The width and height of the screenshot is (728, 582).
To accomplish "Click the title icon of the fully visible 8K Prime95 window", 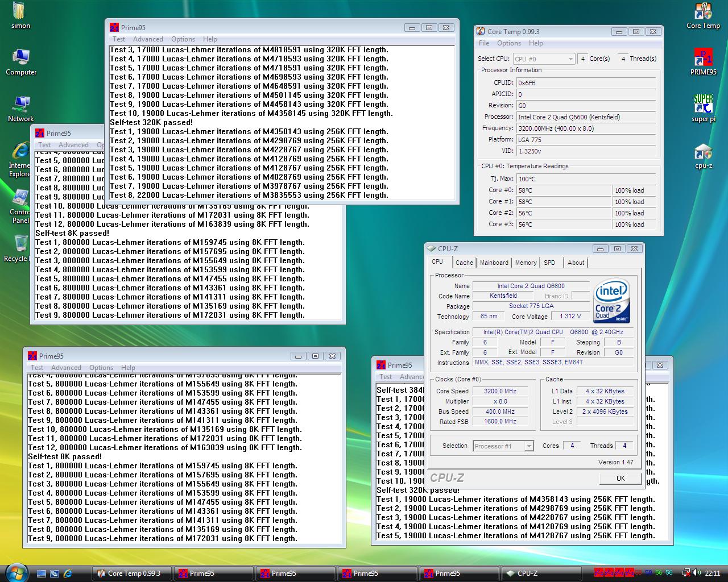I will pos(32,356).
